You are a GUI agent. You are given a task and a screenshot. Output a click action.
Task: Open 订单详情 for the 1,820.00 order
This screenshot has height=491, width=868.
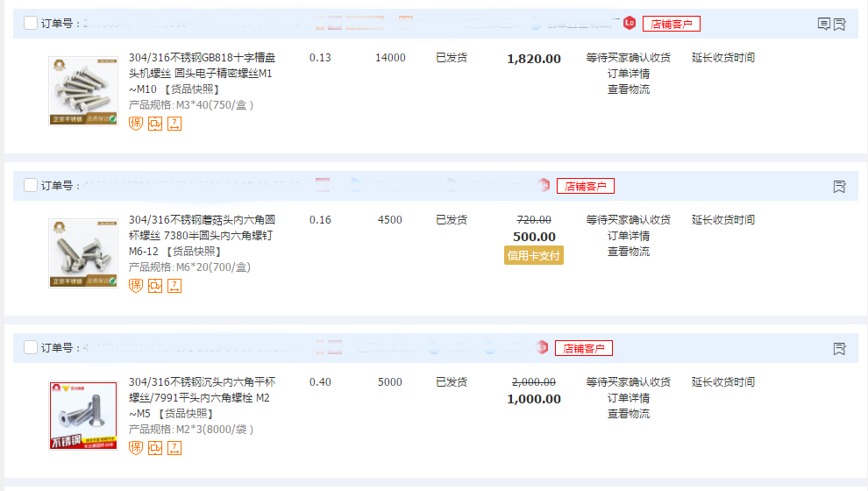click(629, 74)
